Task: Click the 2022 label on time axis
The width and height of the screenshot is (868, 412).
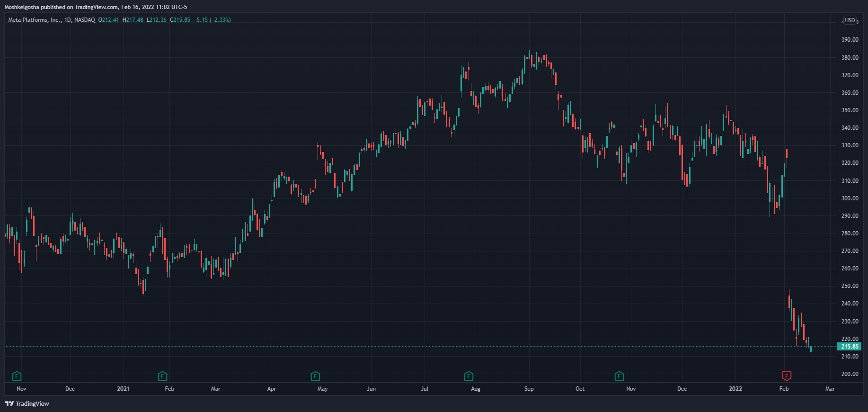Action: (735, 389)
